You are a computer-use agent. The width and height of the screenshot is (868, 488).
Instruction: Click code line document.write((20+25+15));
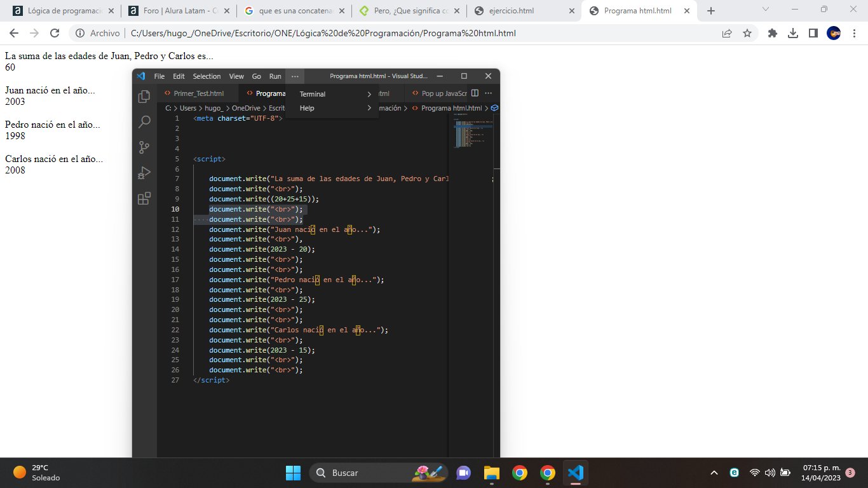click(x=264, y=199)
